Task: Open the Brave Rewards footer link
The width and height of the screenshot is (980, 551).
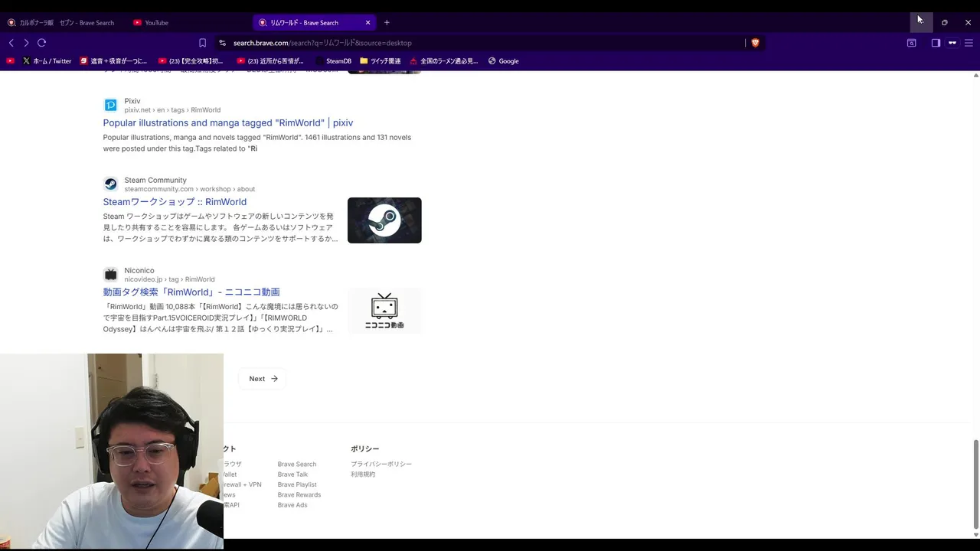Action: 299,495
